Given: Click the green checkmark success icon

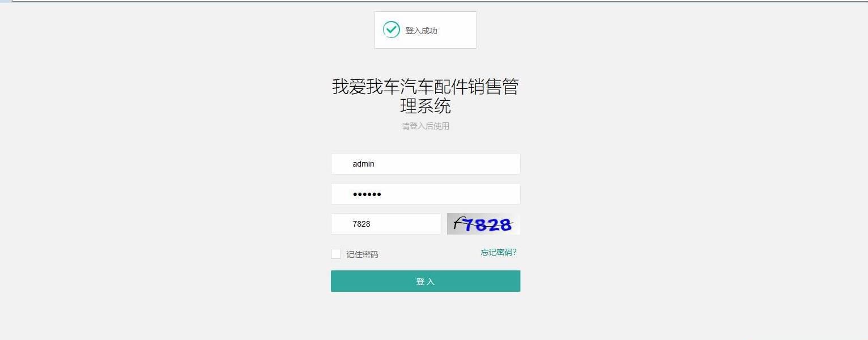Looking at the screenshot, I should coord(391,29).
